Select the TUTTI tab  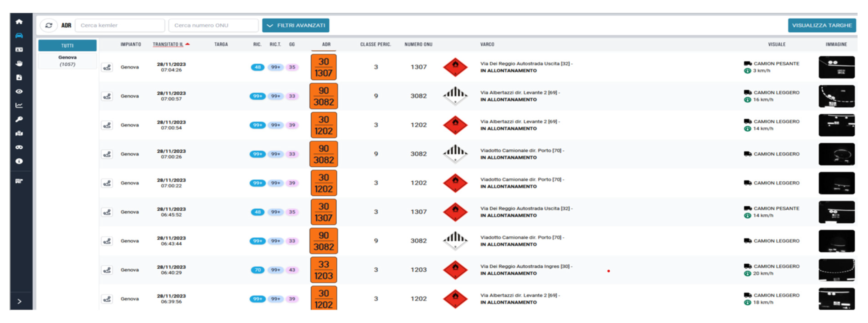pos(67,45)
